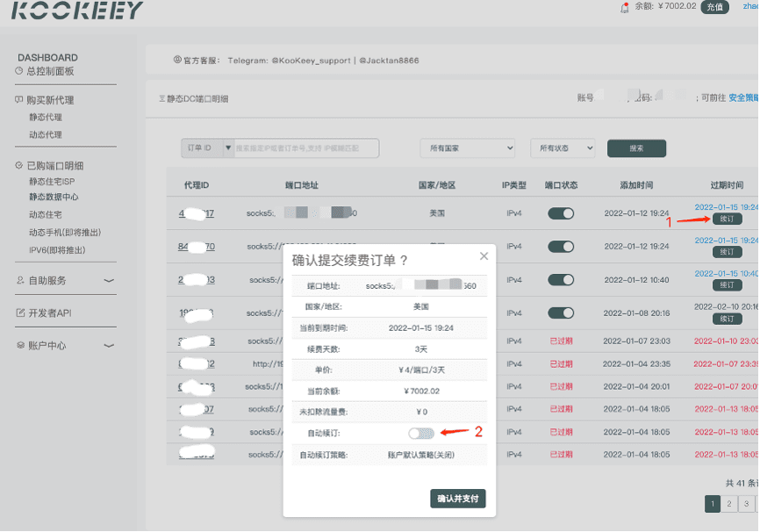The width and height of the screenshot is (760, 532).
Task: Open 总控制面板 dashboard item
Action: [50, 71]
